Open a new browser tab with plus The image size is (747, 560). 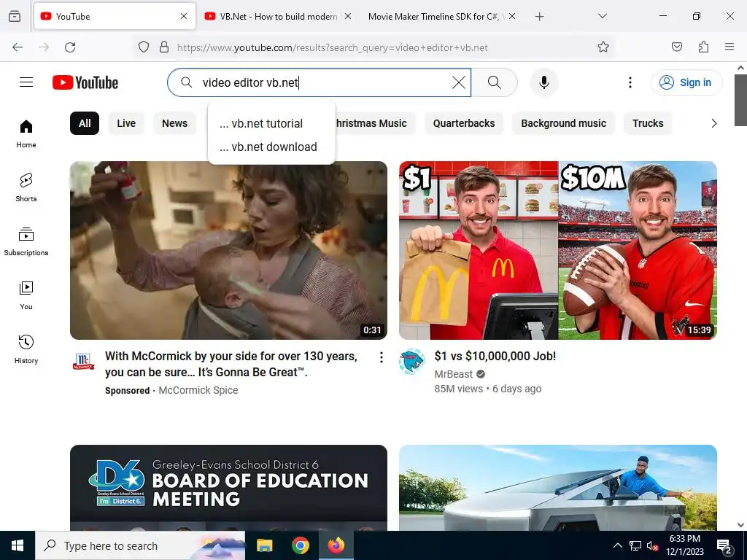[539, 17]
